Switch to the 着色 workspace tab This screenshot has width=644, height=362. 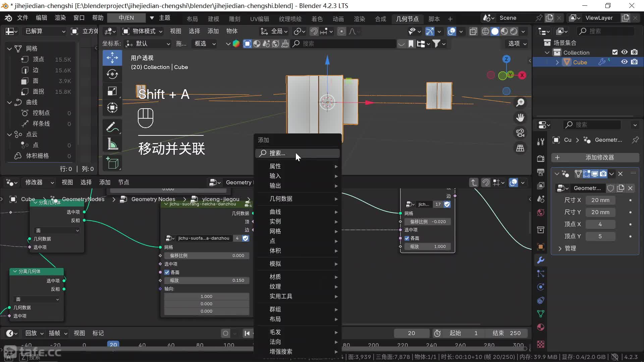pos(317,19)
